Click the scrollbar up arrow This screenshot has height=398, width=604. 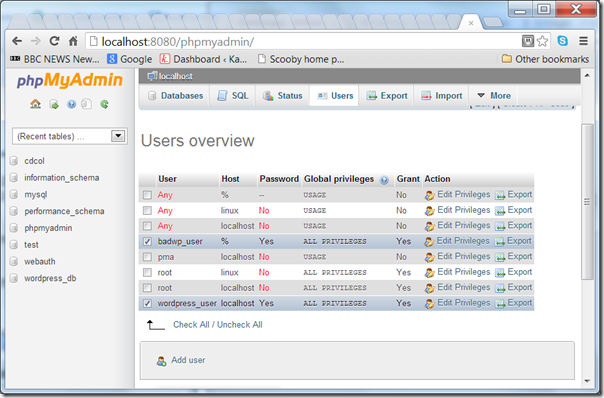click(x=587, y=76)
